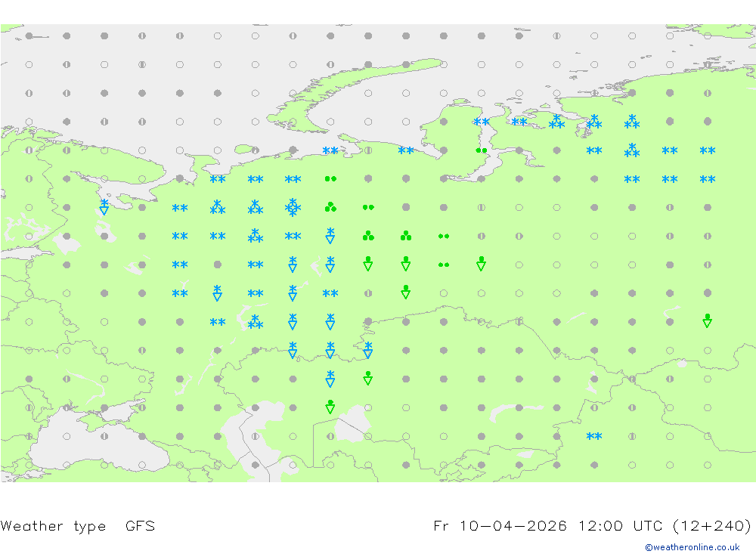This screenshot has height=554, width=756.
Task: Select the blue snow-shower symbol near the White Sea
Action: pyautogui.click(x=104, y=207)
